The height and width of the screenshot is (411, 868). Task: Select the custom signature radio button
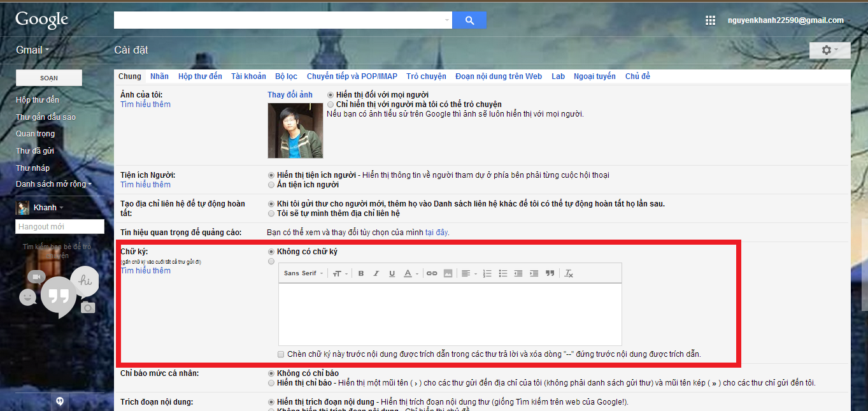(x=272, y=261)
